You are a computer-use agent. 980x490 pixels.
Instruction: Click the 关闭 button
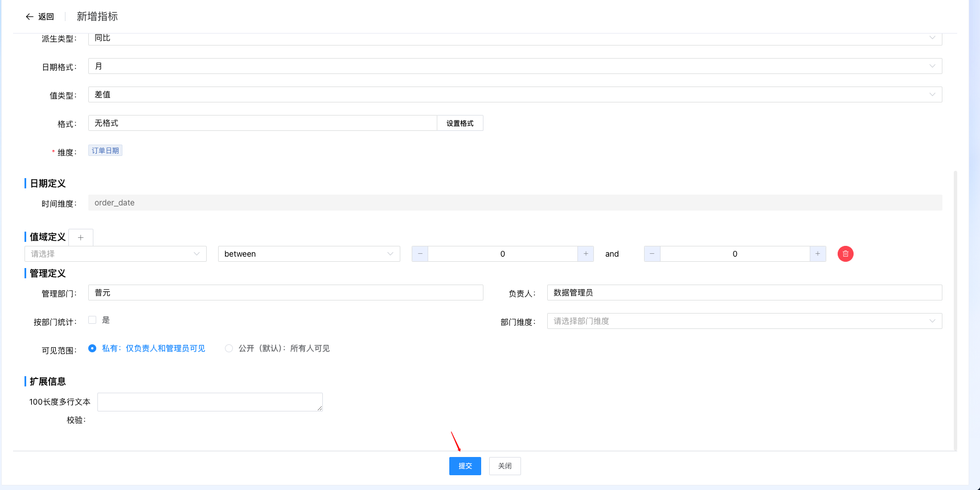pyautogui.click(x=505, y=466)
